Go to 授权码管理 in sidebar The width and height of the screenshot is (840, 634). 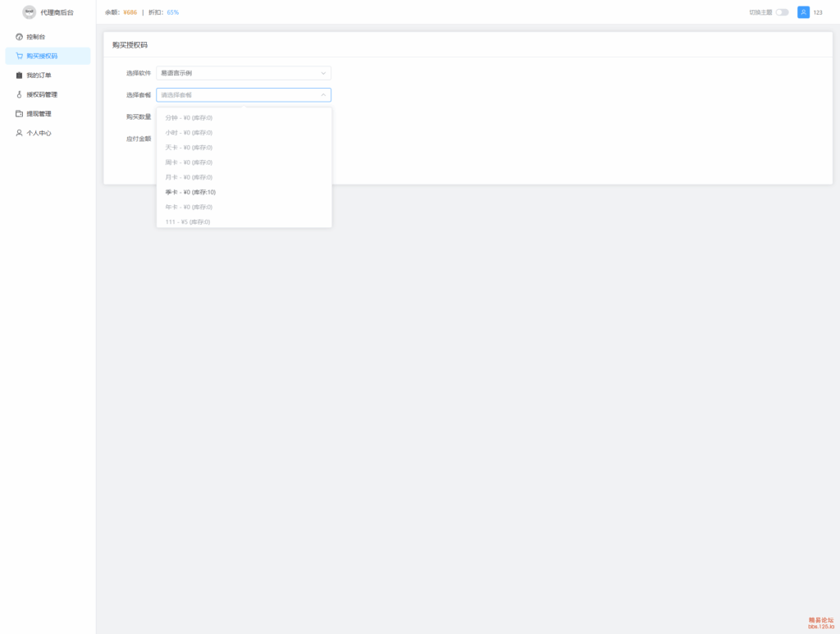pyautogui.click(x=42, y=94)
